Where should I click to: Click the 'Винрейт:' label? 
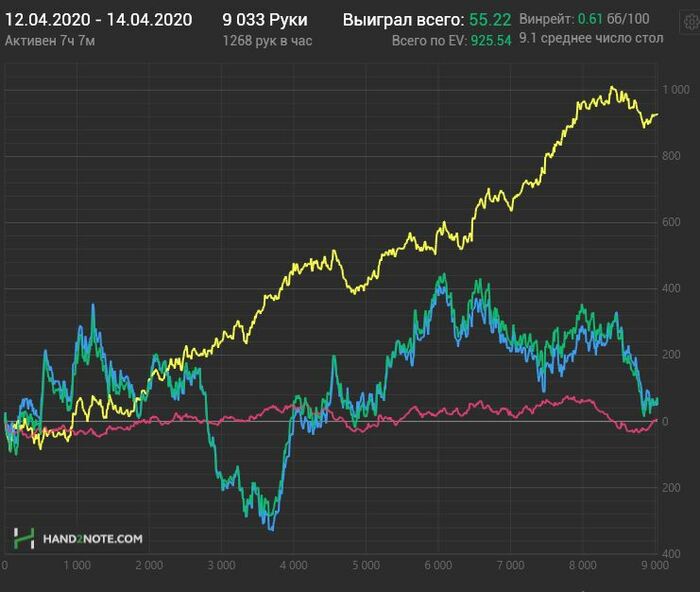pyautogui.click(x=546, y=19)
